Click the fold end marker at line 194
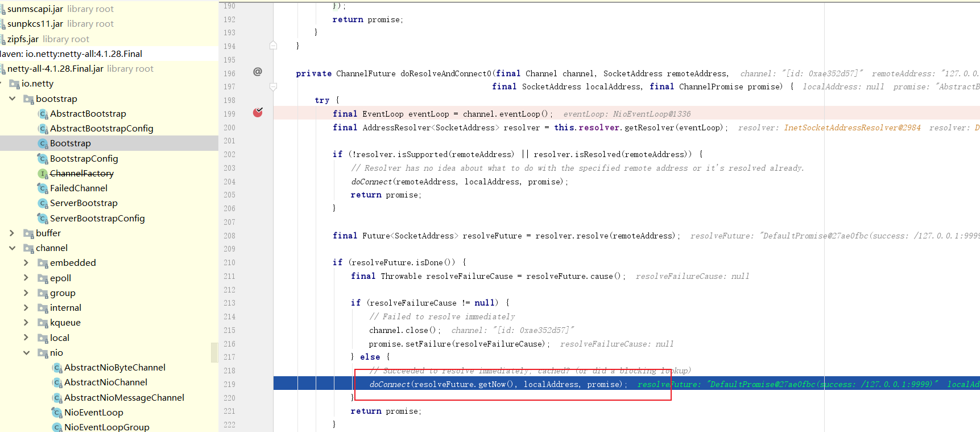Screen dimensions: 980x432 click(x=274, y=46)
